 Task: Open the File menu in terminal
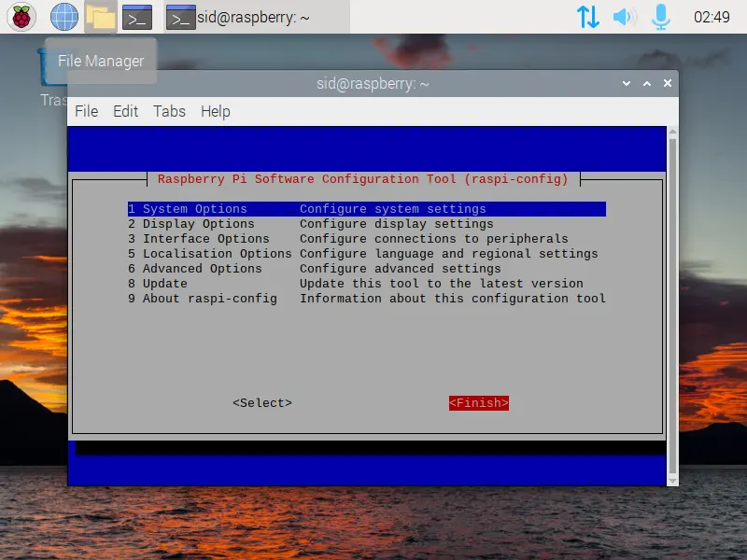(x=86, y=111)
